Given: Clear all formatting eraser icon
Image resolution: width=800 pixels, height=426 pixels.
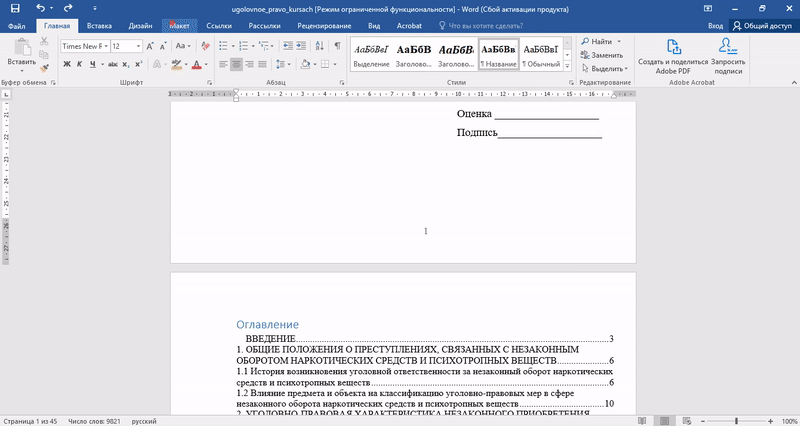Looking at the screenshot, I should (205, 46).
